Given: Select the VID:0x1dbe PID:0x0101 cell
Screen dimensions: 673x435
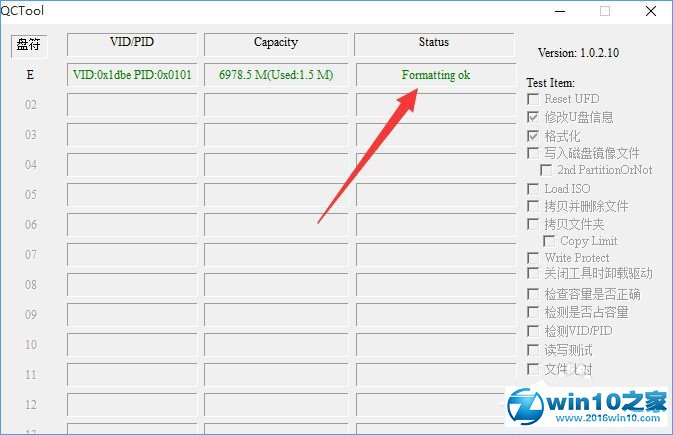Looking at the screenshot, I should pos(132,75).
